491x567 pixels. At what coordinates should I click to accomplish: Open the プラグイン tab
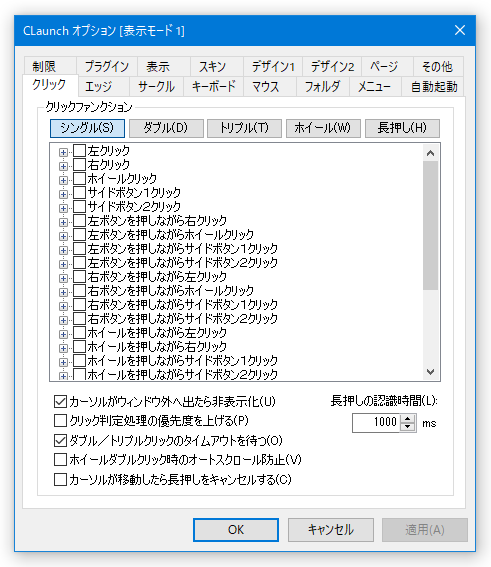pos(107,67)
